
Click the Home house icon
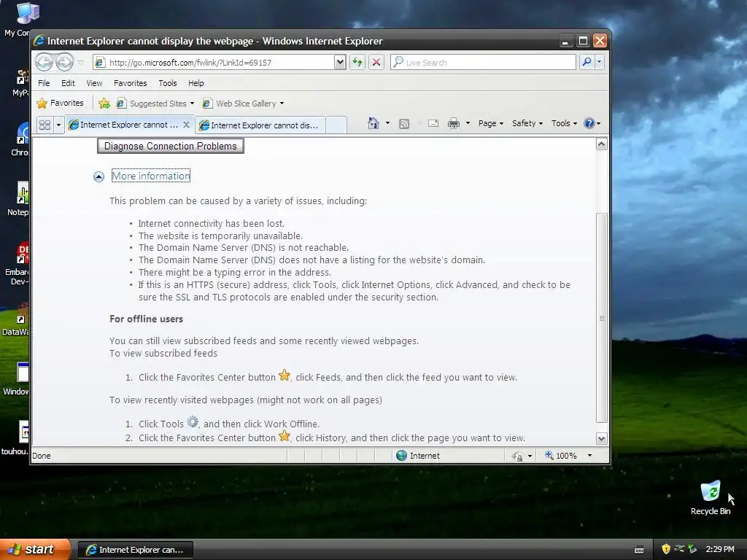pos(373,123)
